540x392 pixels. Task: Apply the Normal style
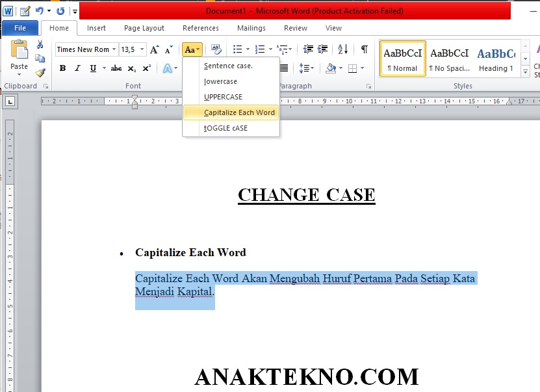403,59
